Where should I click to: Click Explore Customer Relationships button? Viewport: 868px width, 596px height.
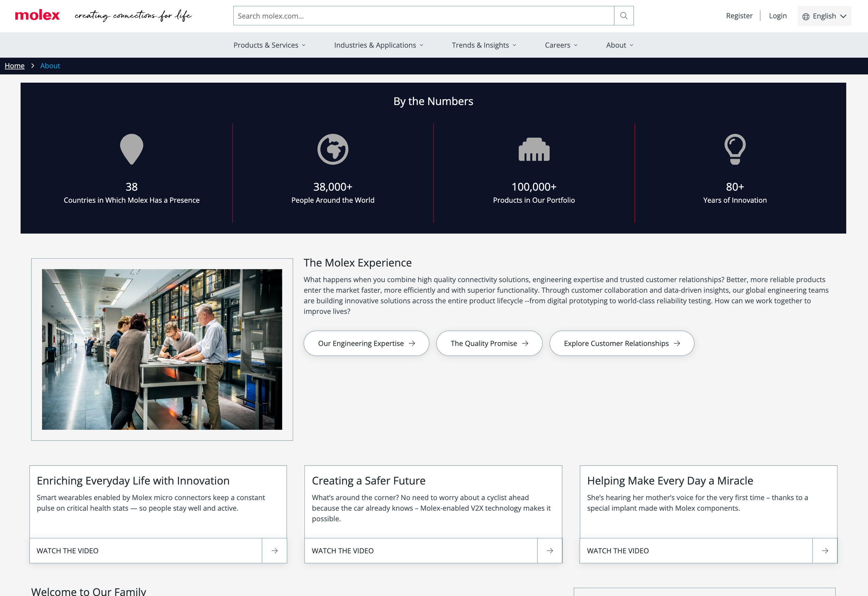[622, 343]
